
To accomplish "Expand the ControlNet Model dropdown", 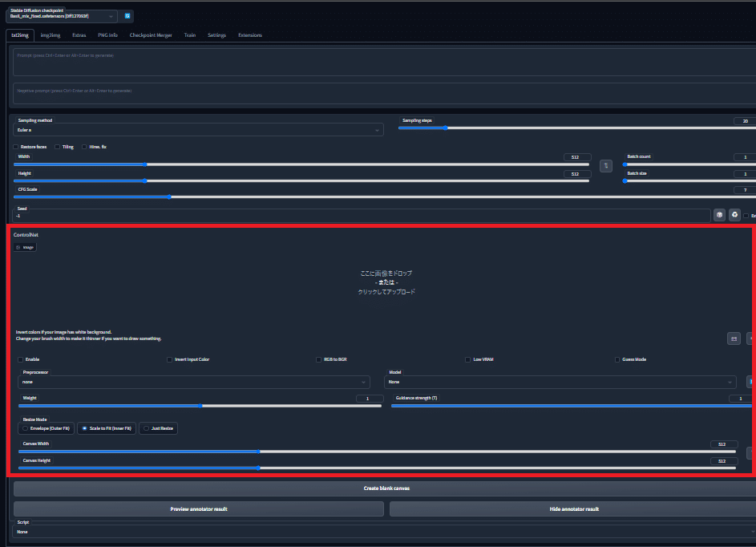I will tap(560, 382).
